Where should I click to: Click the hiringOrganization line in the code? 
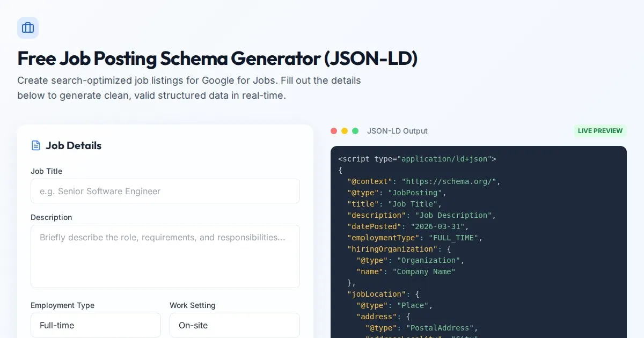(399, 249)
